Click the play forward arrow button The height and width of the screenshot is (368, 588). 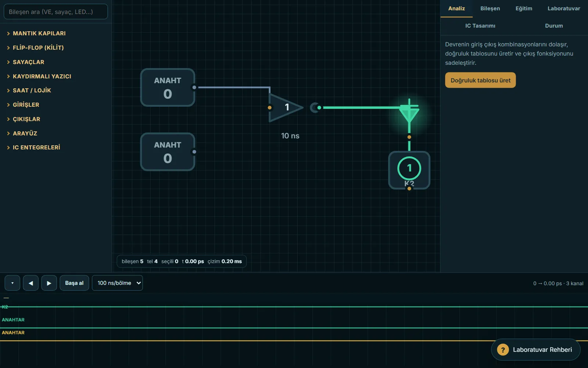(49, 283)
